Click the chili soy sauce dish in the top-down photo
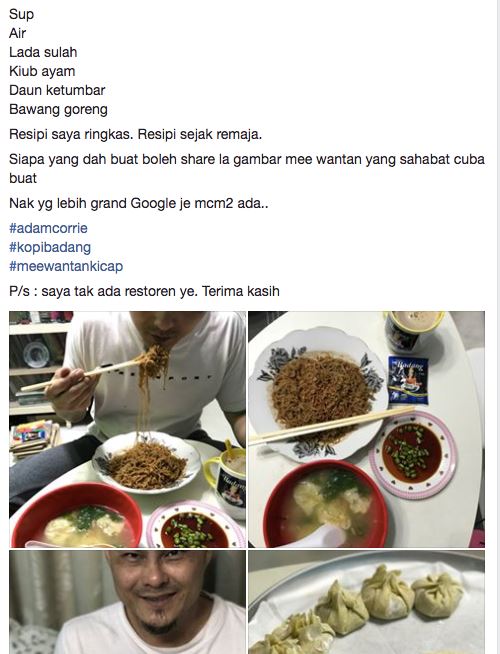Viewport: 500px width, 654px height. click(x=413, y=455)
